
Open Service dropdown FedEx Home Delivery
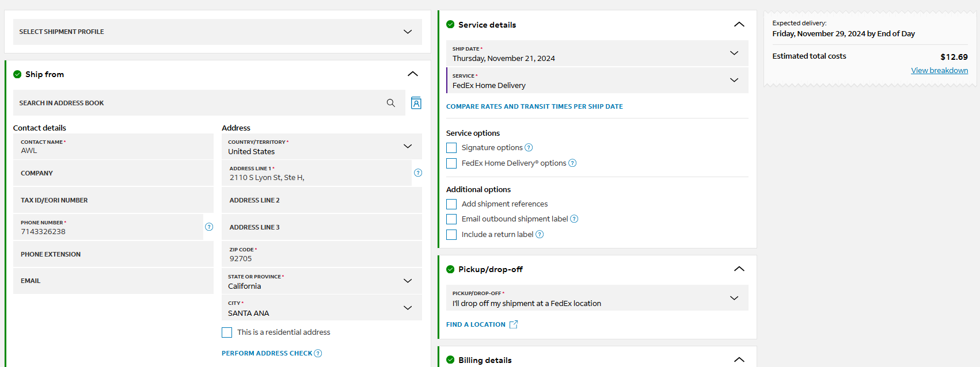tap(597, 80)
